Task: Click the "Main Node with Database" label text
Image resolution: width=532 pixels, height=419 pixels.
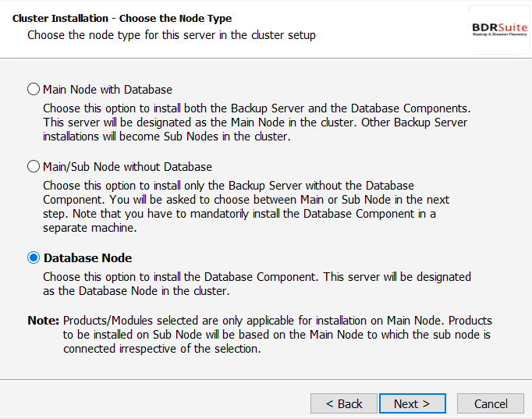Action: [x=108, y=90]
